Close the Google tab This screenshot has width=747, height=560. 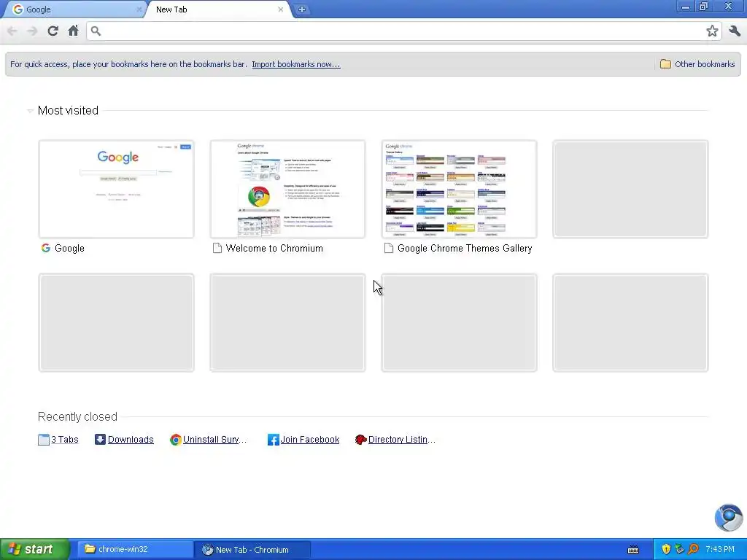pyautogui.click(x=139, y=9)
